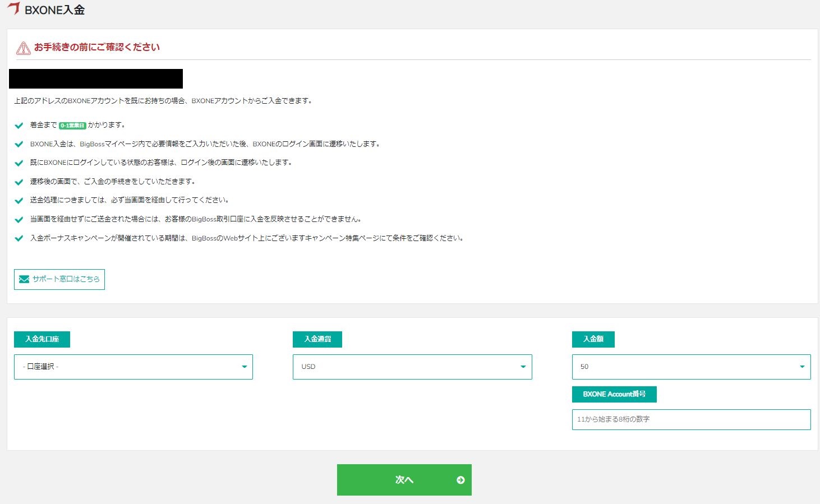Select the 8-digit account number input field
The image size is (820, 504).
click(691, 419)
